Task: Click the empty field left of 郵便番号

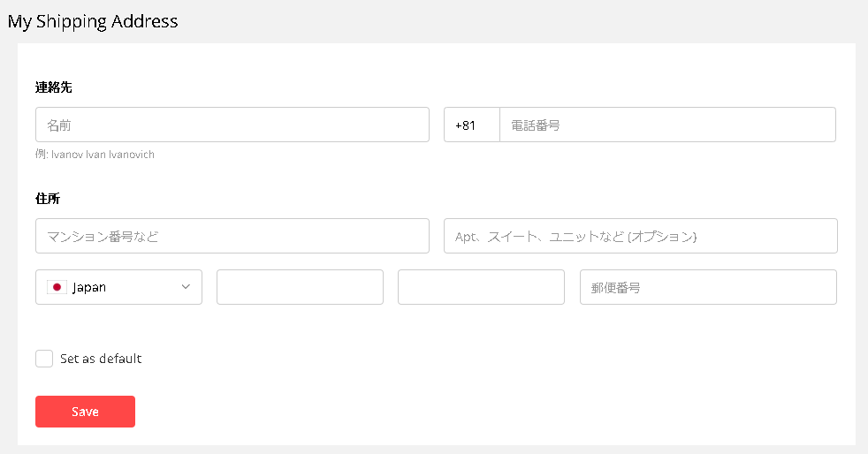Action: click(x=481, y=287)
